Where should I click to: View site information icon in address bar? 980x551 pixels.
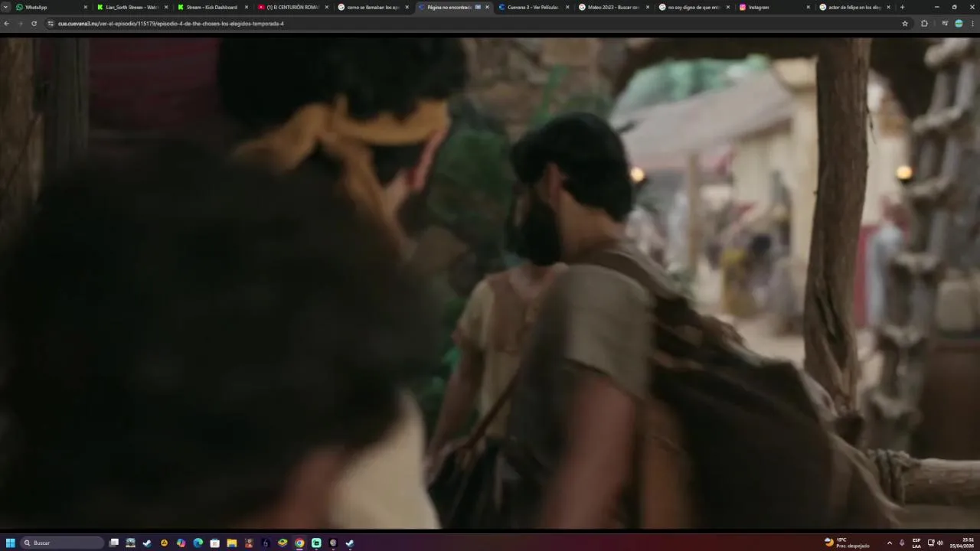coord(51,24)
